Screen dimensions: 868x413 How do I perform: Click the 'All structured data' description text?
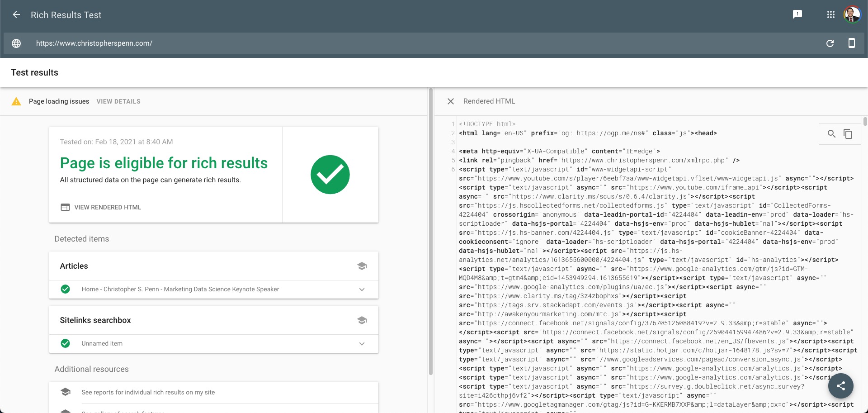coord(151,180)
